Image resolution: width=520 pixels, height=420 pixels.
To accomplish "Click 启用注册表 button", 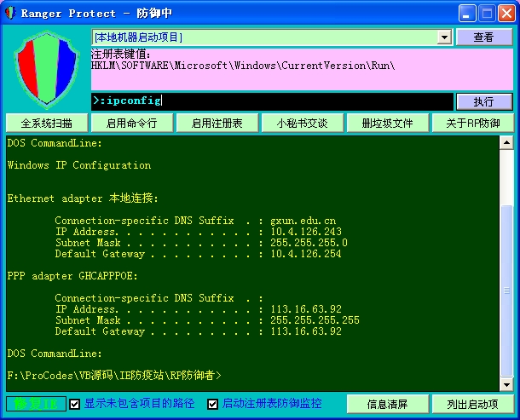I will tap(217, 124).
